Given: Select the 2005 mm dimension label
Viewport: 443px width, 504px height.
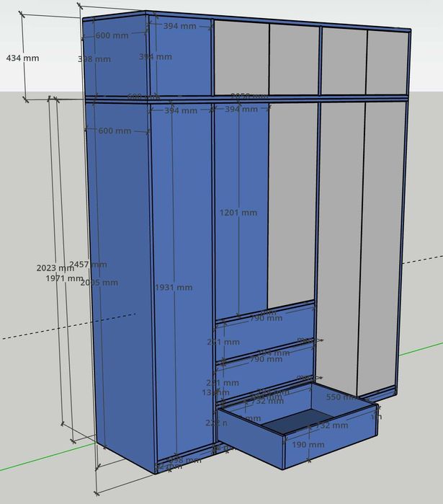Looking at the screenshot, I should pyautogui.click(x=99, y=283).
